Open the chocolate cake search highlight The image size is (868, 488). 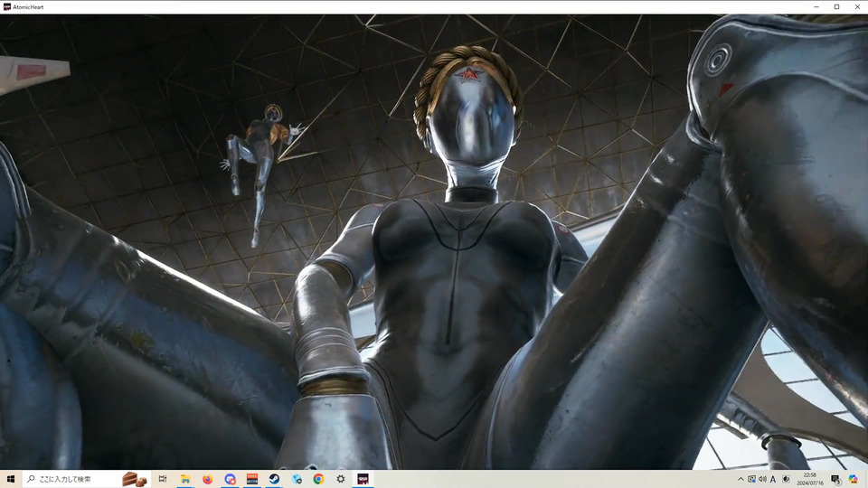(134, 479)
